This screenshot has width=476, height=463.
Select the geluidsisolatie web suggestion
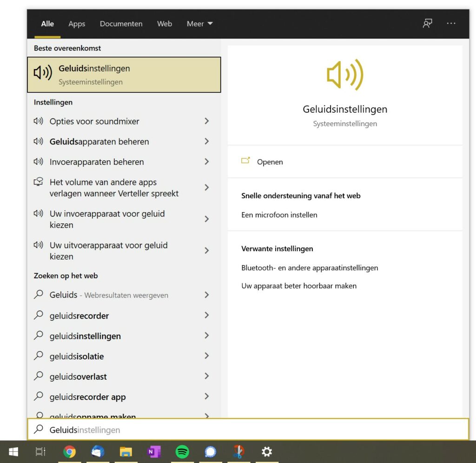coord(124,356)
